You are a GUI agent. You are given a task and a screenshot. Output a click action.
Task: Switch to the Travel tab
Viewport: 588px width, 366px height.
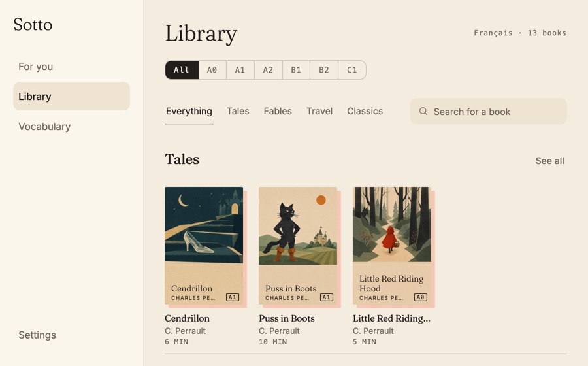click(x=319, y=111)
